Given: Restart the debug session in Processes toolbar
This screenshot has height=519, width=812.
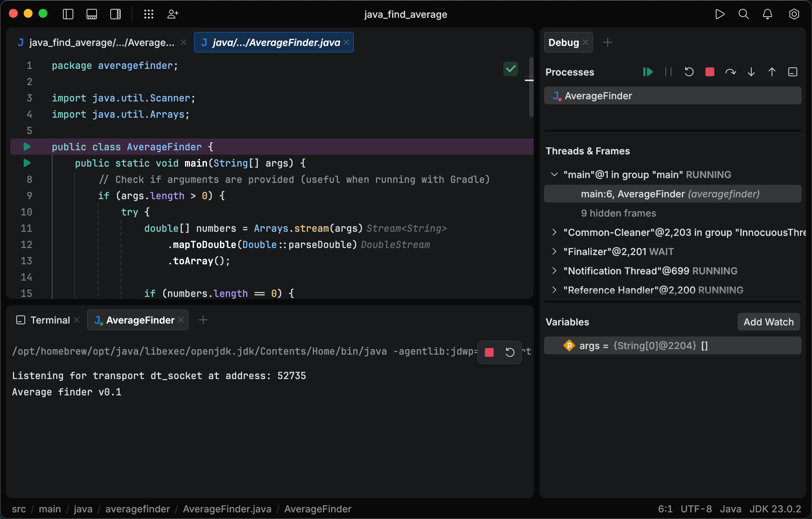Looking at the screenshot, I should pos(689,72).
